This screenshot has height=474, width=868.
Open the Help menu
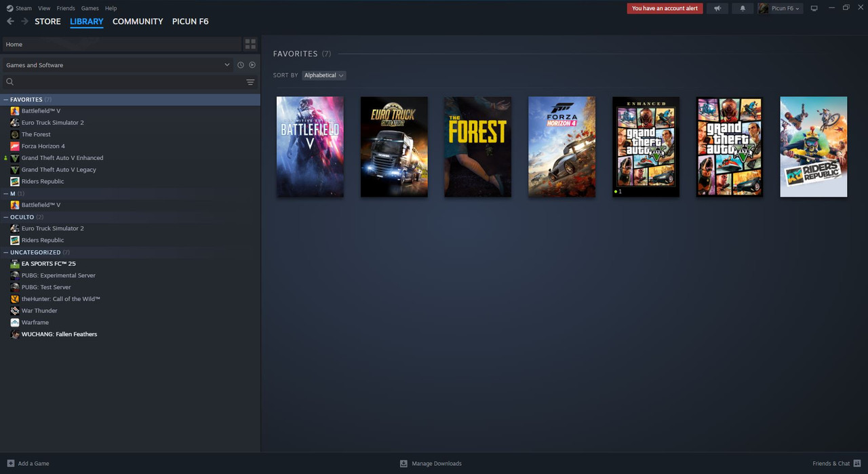[x=111, y=8]
